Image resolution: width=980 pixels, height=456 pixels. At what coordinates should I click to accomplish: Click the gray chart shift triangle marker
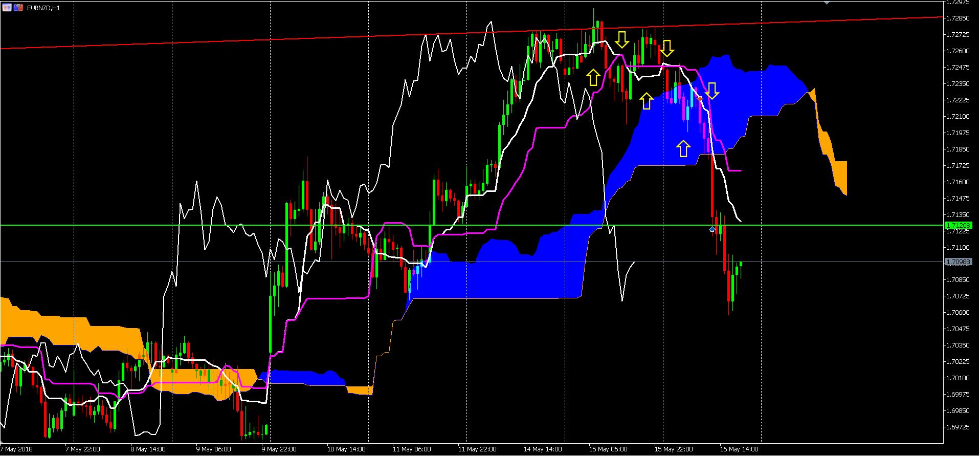pyautogui.click(x=828, y=3)
